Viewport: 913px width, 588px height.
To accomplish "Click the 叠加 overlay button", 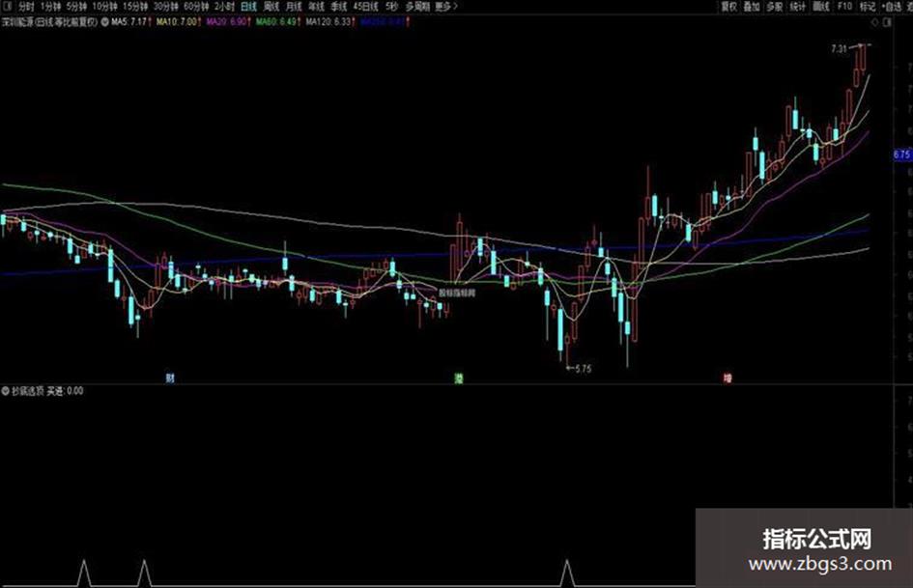I will (x=752, y=7).
